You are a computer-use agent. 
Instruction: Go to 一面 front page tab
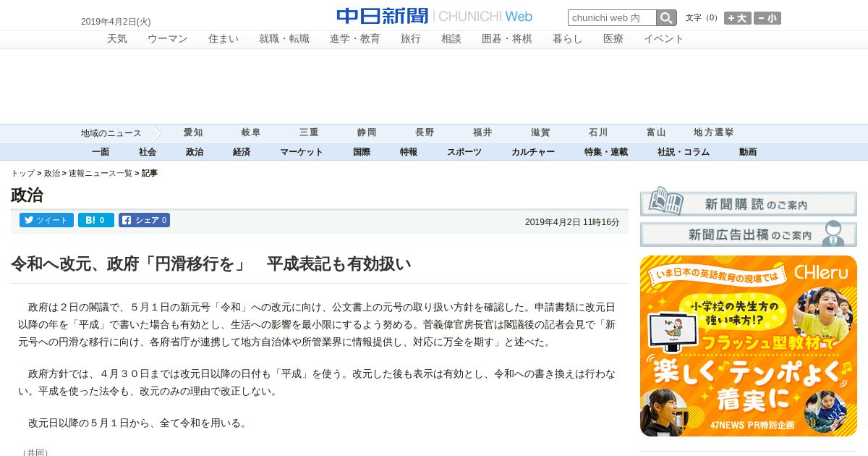click(101, 152)
